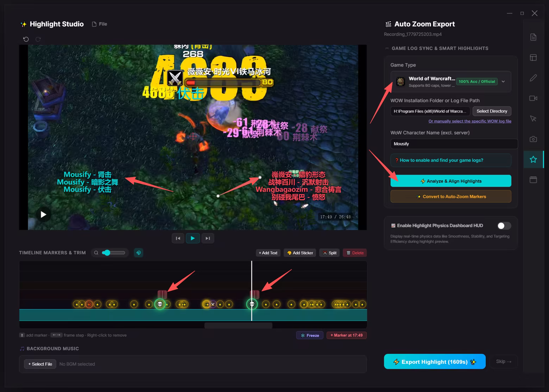This screenshot has width=549, height=392.
Task: Skip to the previous frame
Action: (178, 238)
